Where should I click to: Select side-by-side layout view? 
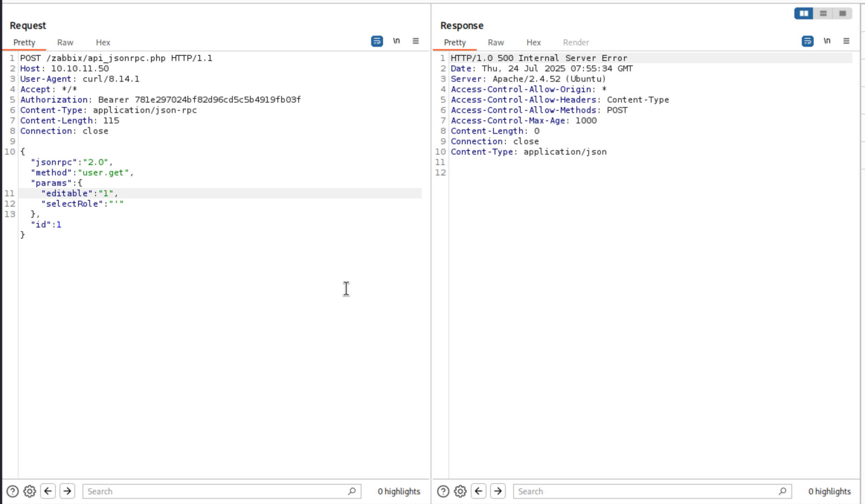pyautogui.click(x=804, y=13)
